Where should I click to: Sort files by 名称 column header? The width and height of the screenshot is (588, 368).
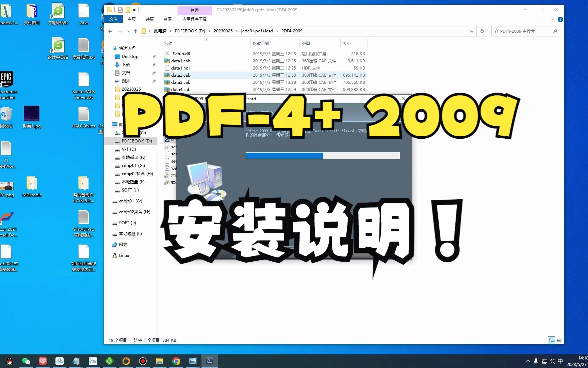tap(168, 43)
